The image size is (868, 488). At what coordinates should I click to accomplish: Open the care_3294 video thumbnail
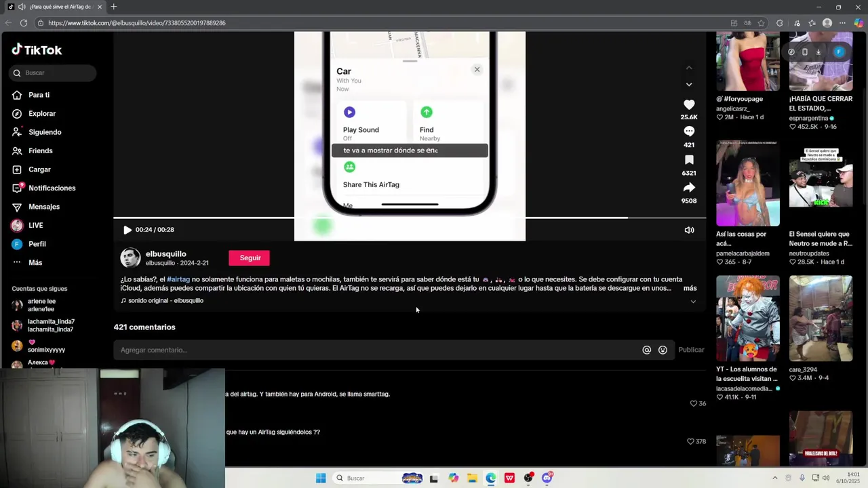point(821,319)
